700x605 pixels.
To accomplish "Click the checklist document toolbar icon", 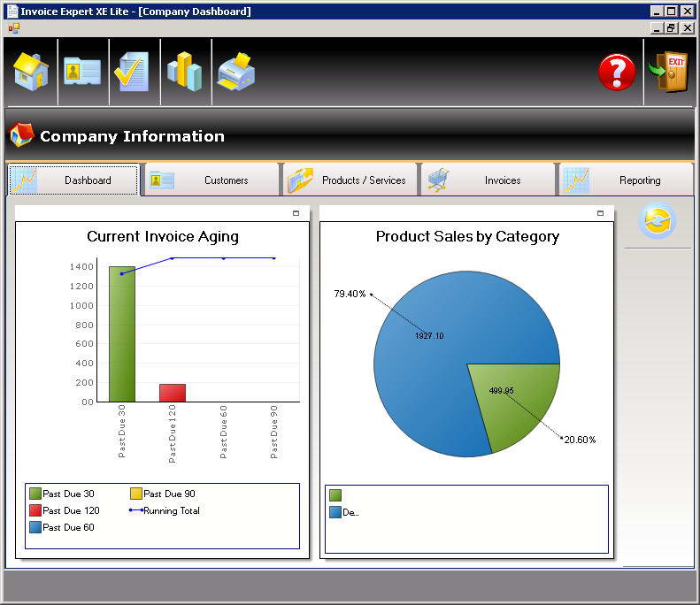I will 132,72.
